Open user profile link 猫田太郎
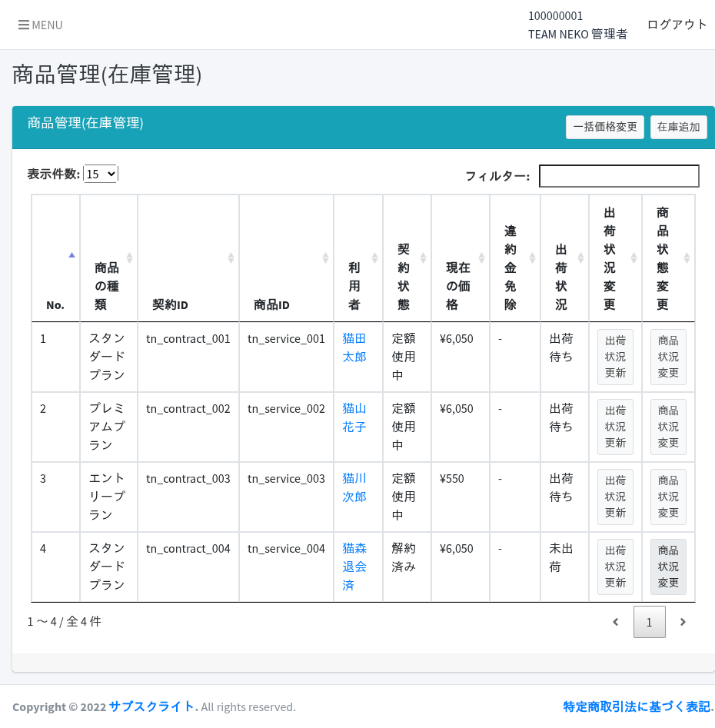 click(354, 347)
